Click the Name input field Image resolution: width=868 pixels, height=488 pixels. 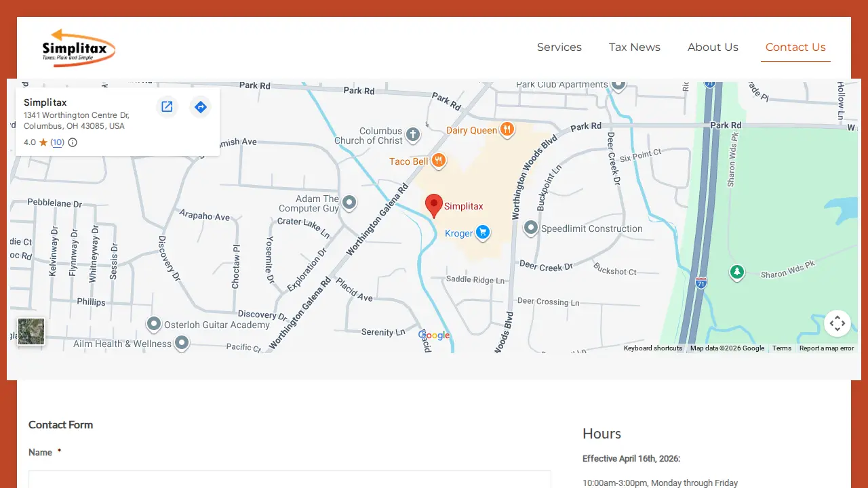(290, 479)
